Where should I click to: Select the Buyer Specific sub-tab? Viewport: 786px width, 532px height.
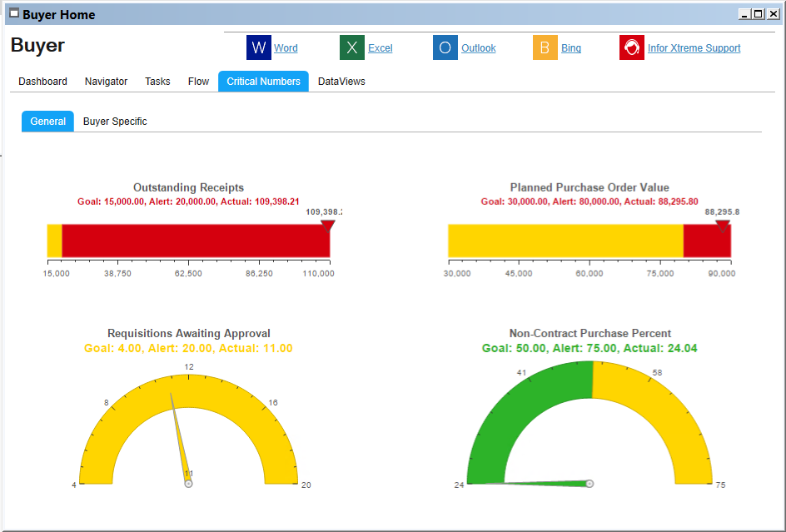pos(115,122)
